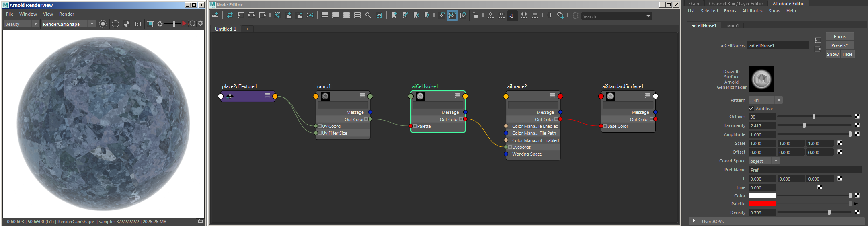The height and width of the screenshot is (226, 868).
Task: Uncheck the Additive checkbox
Action: [751, 109]
